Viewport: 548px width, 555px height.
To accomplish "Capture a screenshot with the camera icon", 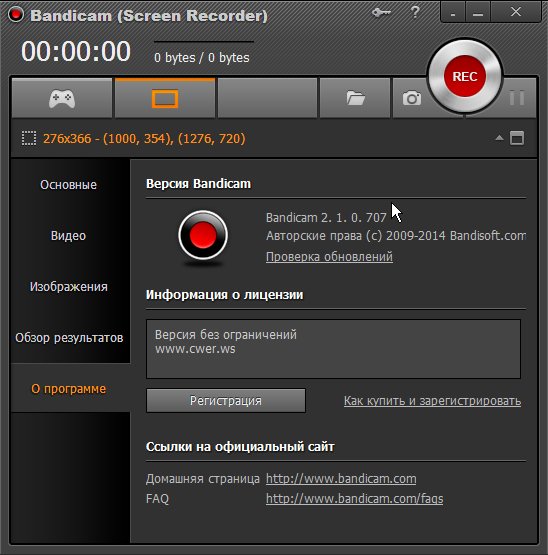I will (412, 99).
